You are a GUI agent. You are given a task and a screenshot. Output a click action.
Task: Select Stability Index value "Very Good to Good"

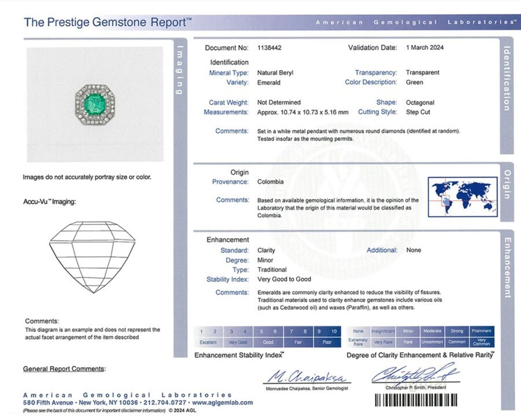284,279
